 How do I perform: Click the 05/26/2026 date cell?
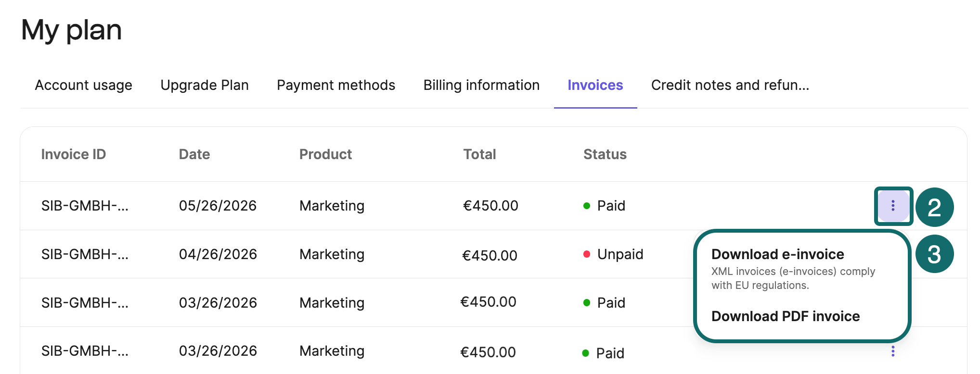[218, 206]
